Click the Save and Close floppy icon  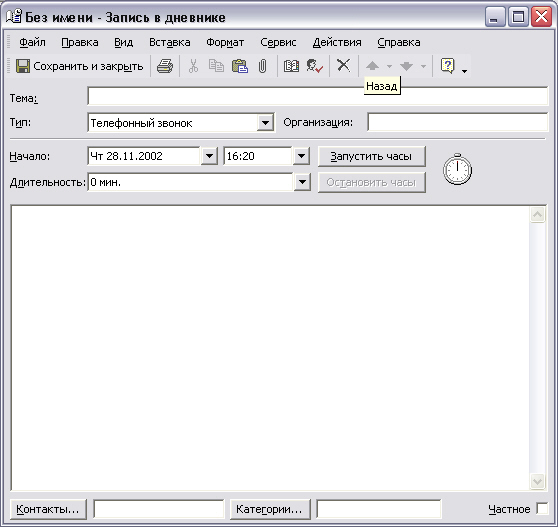pyautogui.click(x=23, y=66)
